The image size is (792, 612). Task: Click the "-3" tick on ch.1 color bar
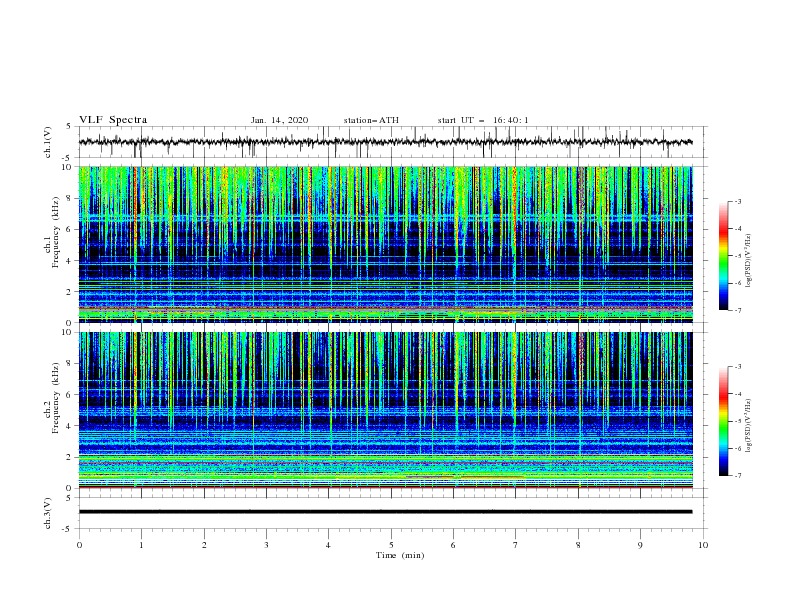(737, 201)
